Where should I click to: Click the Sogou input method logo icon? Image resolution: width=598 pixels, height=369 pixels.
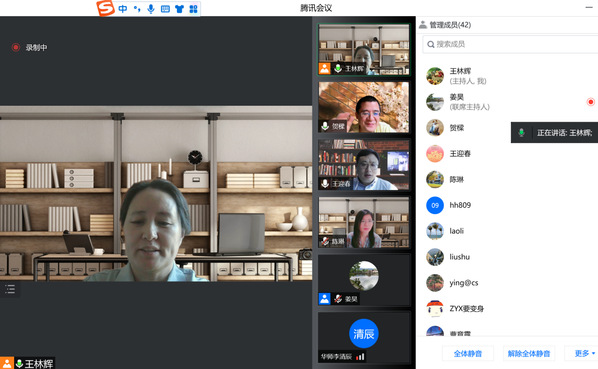click(105, 8)
